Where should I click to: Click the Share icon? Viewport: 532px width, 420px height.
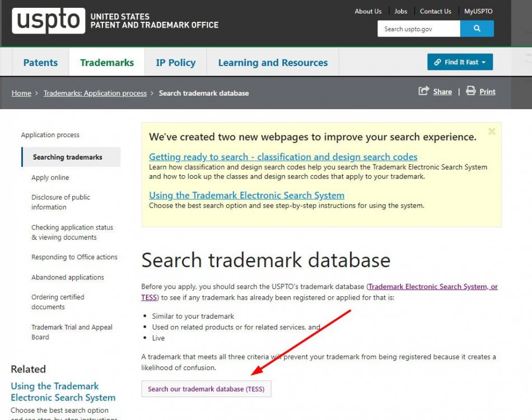tap(423, 91)
